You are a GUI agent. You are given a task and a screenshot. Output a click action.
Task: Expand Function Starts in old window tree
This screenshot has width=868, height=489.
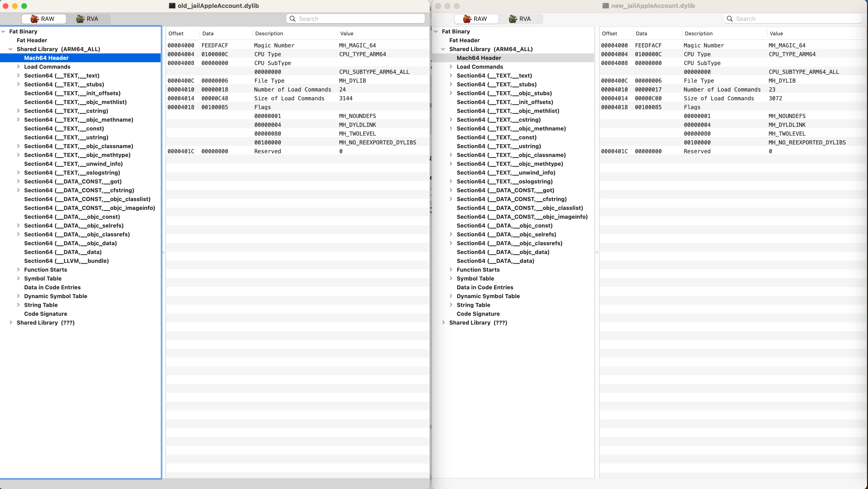click(18, 270)
